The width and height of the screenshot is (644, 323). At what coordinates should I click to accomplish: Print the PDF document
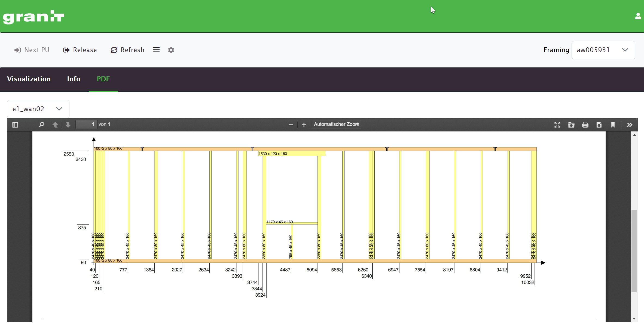(x=585, y=125)
